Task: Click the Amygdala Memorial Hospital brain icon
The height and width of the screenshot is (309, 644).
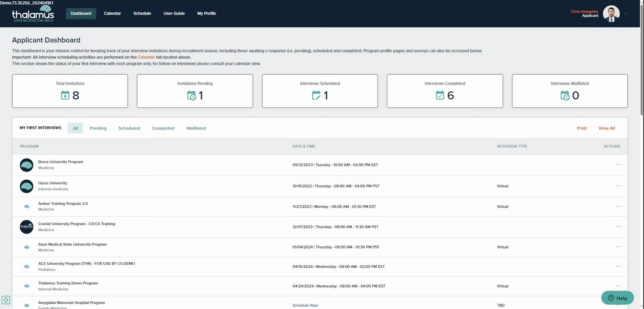Action: click(27, 305)
